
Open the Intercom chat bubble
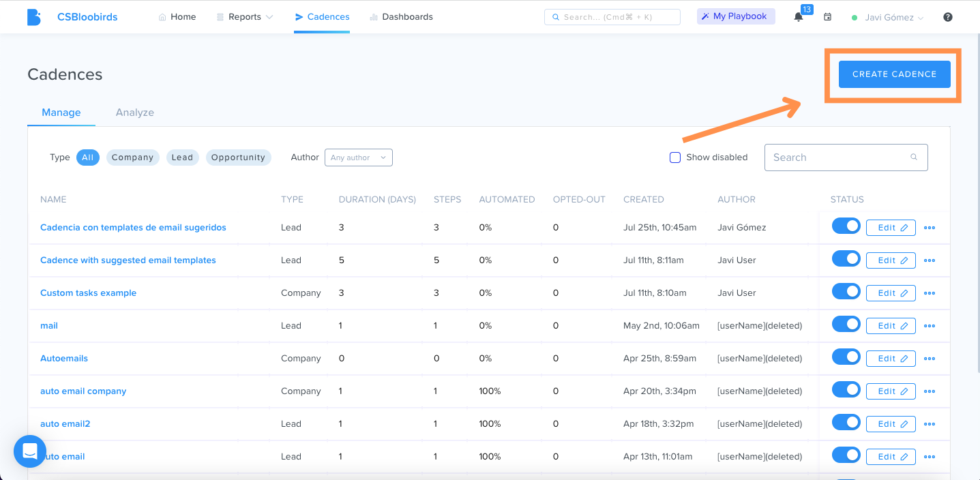coord(30,451)
